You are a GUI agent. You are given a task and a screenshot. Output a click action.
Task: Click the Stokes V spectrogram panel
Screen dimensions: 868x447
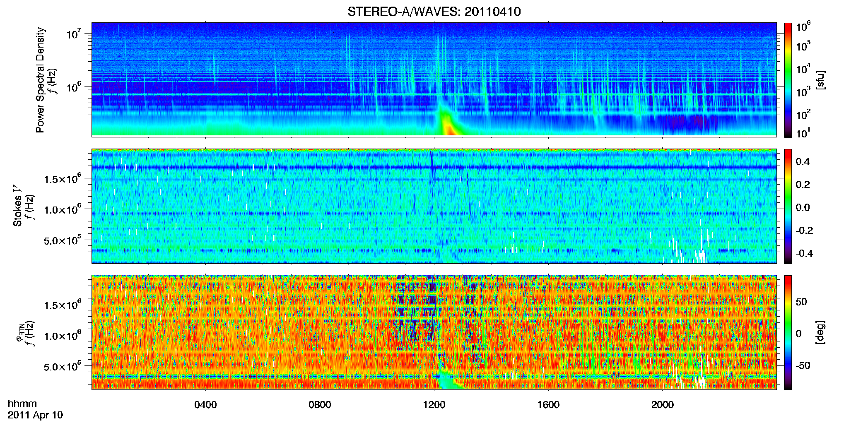pos(434,206)
